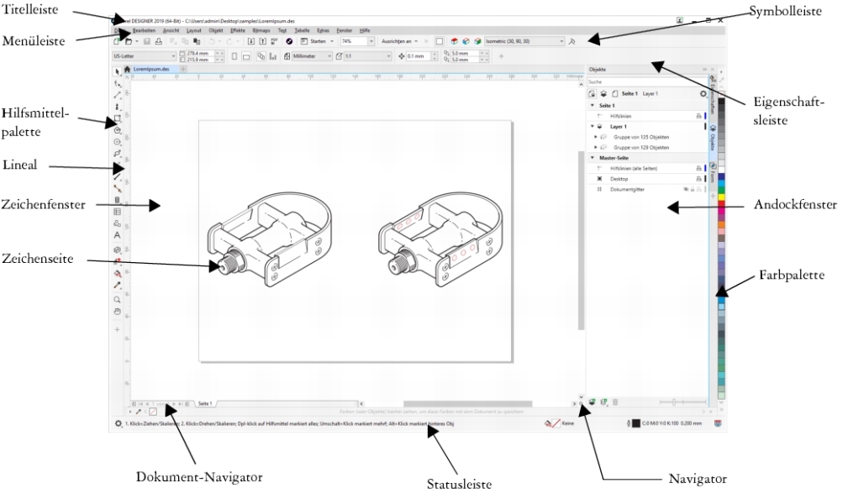Click the Eyedropper tool in the toolbox
848x504 pixels.
117,286
